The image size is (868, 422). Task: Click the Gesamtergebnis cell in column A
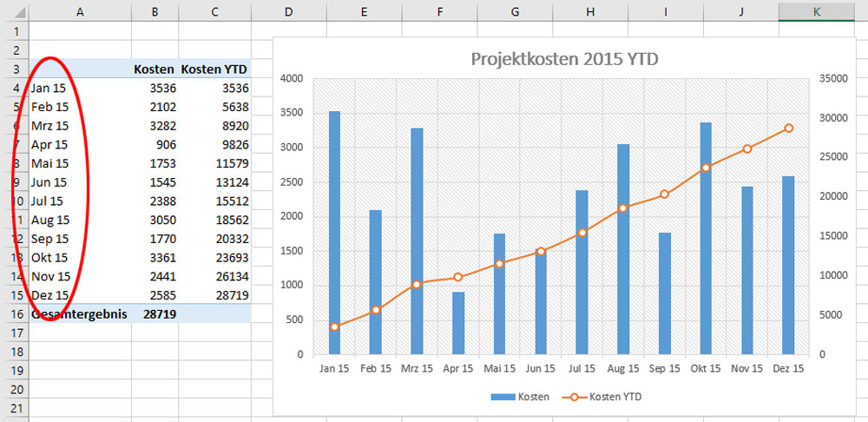[79, 313]
